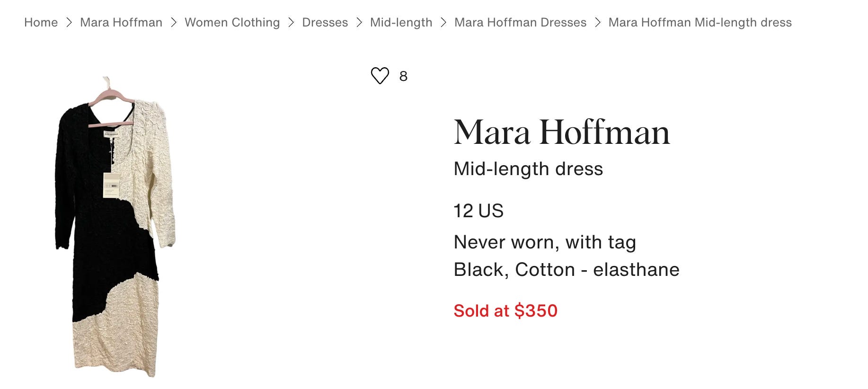This screenshot has height=389, width=868.
Task: Open the Dresses breadcrumb category
Action: point(325,22)
